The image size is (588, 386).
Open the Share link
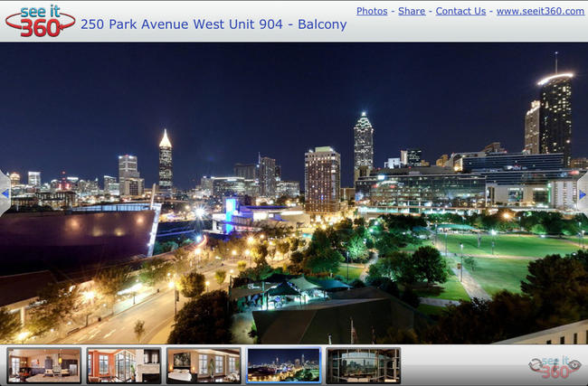pyautogui.click(x=412, y=11)
